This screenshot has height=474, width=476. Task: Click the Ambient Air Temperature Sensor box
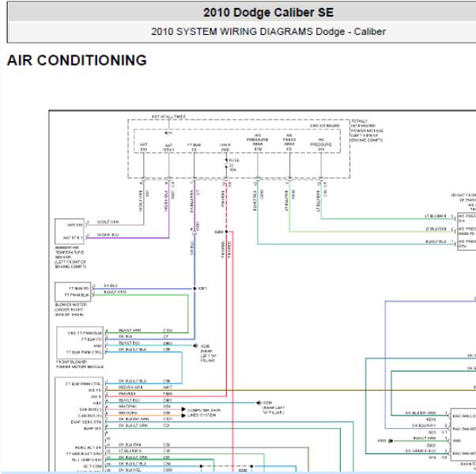[70, 231]
